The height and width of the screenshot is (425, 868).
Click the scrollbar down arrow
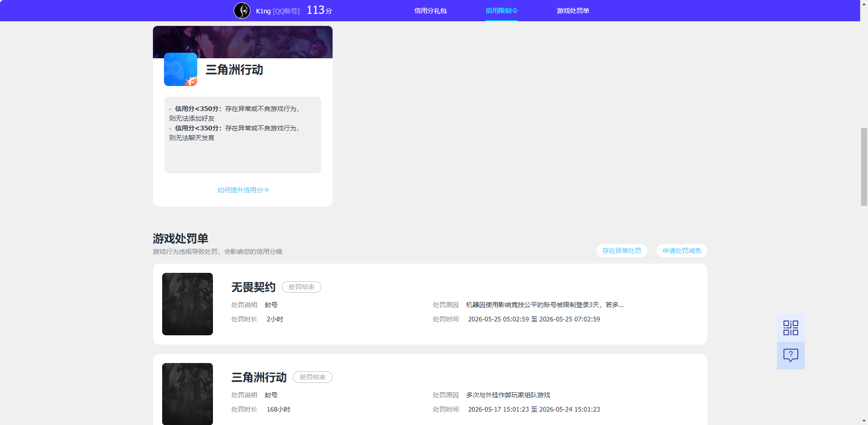click(864, 421)
